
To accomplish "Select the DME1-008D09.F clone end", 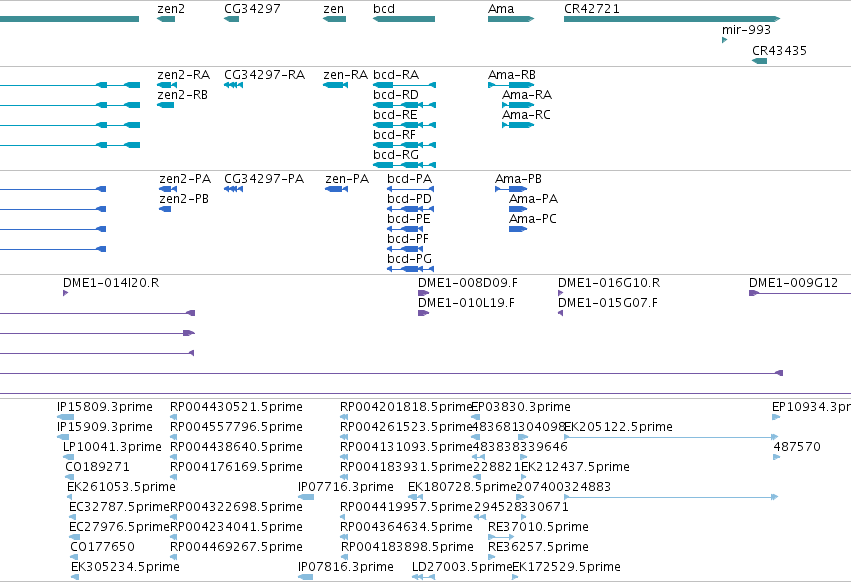I will (423, 293).
